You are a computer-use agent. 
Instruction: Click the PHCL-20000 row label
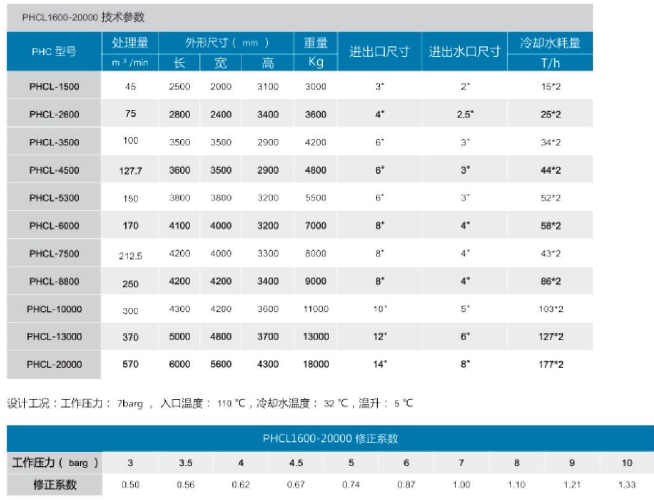pyautogui.click(x=55, y=365)
